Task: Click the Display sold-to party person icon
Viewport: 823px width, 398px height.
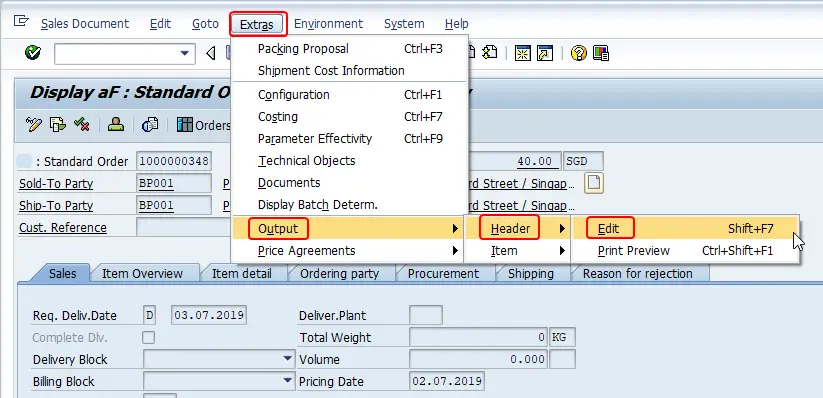Action: 115,124
